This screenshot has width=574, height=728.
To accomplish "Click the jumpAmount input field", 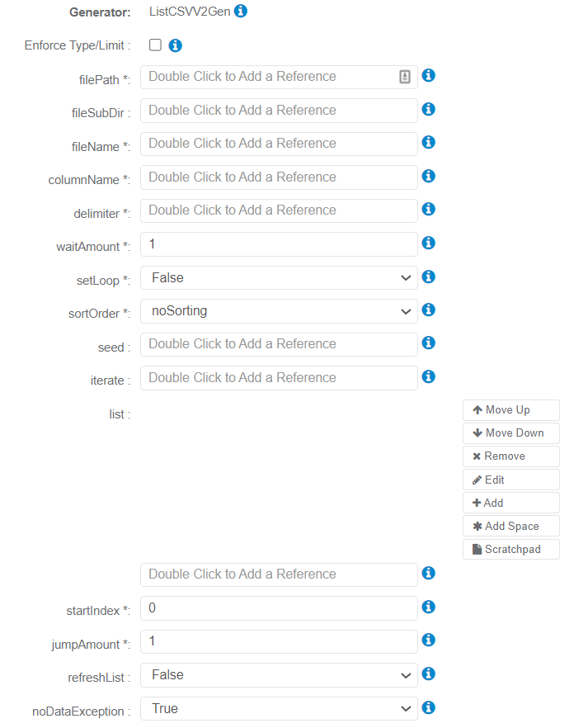I will click(279, 641).
